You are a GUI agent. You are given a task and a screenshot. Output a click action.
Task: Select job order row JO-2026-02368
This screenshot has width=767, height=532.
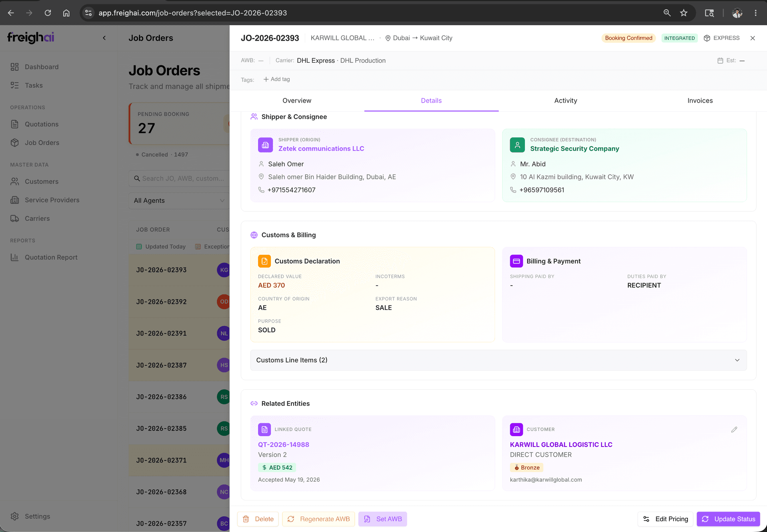tap(179, 492)
